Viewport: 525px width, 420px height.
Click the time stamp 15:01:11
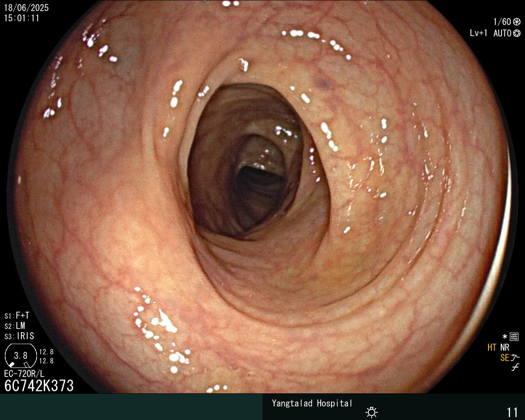22,18
